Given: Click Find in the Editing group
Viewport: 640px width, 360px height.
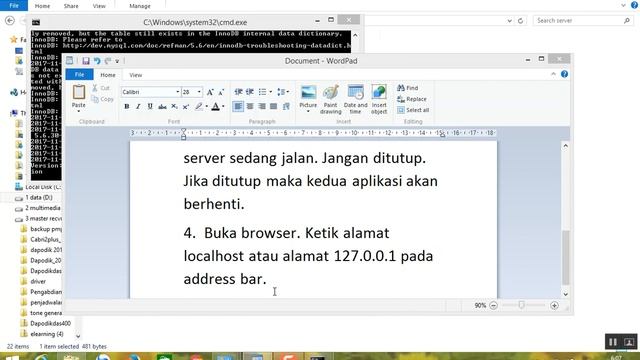Looking at the screenshot, I should tap(407, 88).
